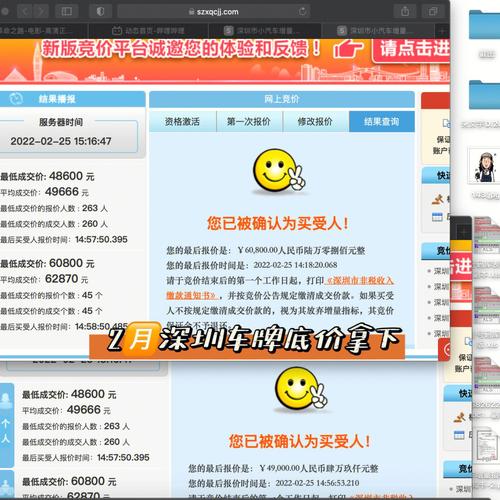Click the pointing hand icon in the banner
This screenshot has height=500, width=500.
(348, 50)
